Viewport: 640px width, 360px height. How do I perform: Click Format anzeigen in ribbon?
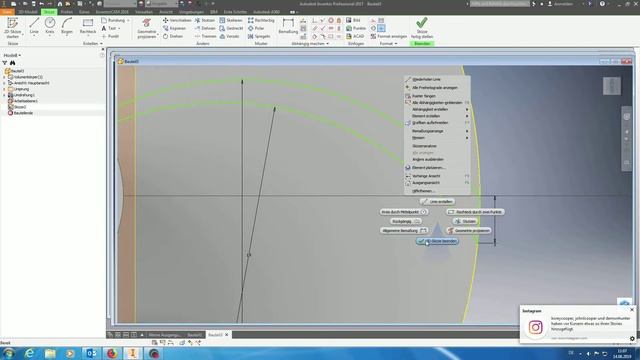[389, 36]
